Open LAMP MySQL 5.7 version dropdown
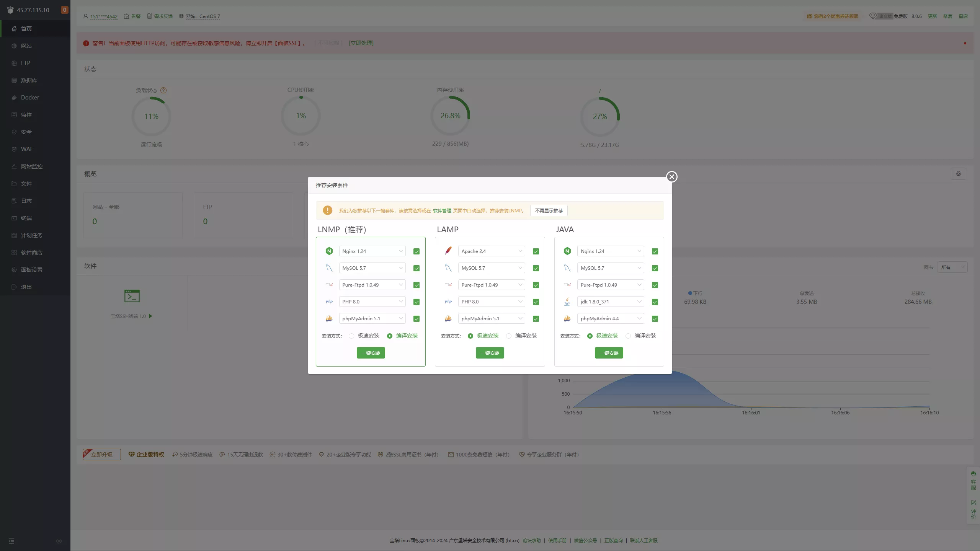The height and width of the screenshot is (551, 980). tap(491, 268)
